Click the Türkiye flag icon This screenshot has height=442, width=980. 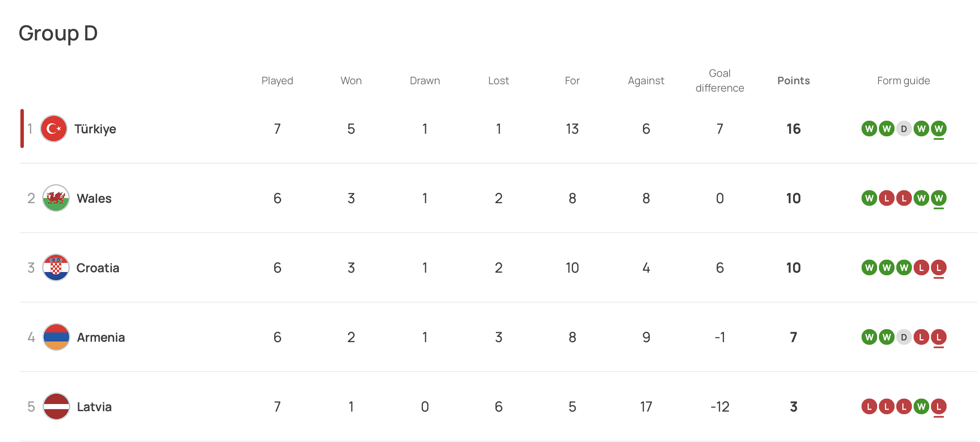pyautogui.click(x=54, y=129)
